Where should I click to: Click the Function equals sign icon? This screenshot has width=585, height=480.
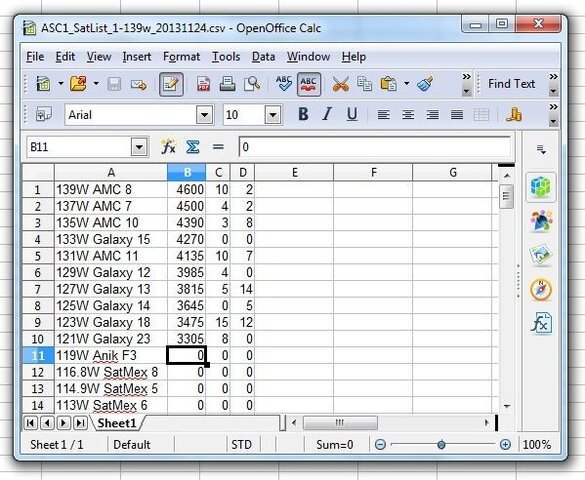click(218, 147)
